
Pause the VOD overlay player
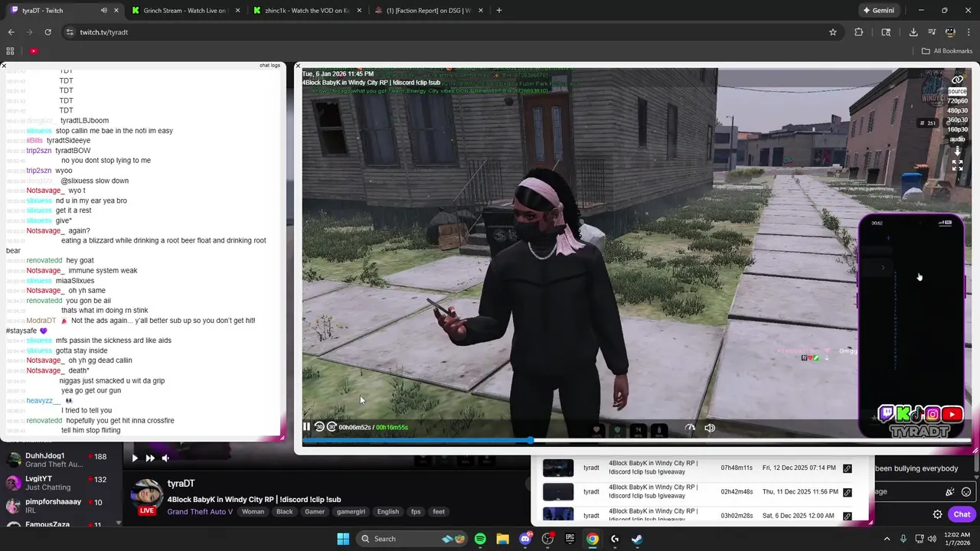[306, 427]
